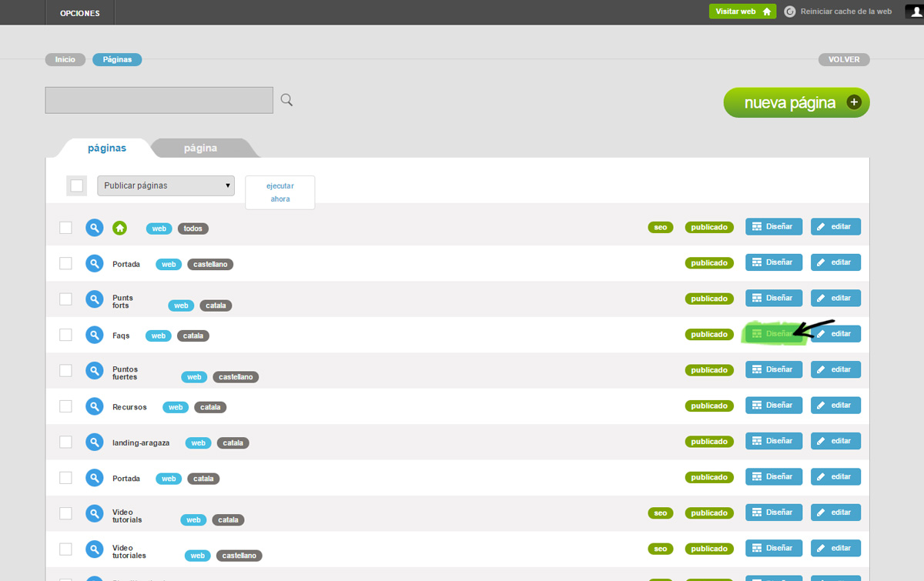Switch to the página tab
The height and width of the screenshot is (581, 924).
200,148
